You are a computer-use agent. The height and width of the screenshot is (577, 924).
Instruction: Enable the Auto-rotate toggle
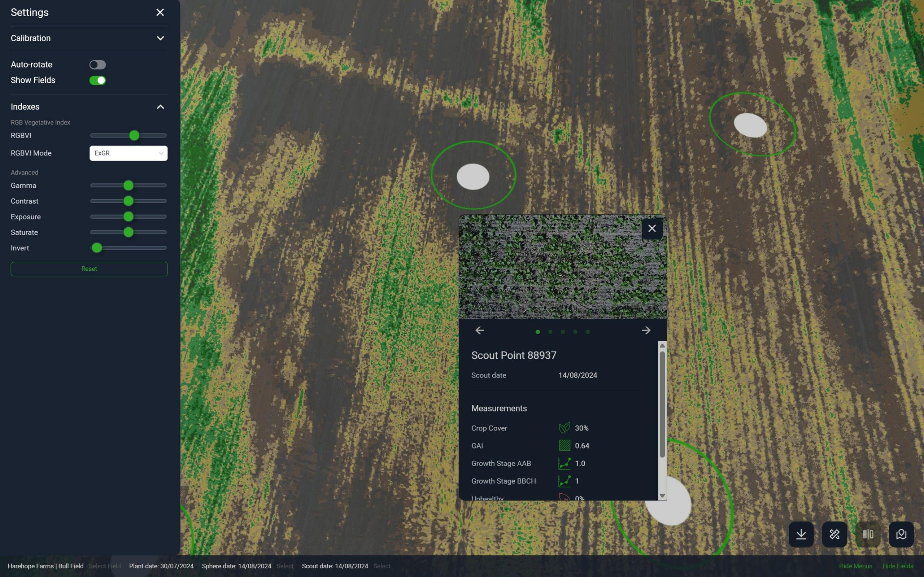[98, 65]
